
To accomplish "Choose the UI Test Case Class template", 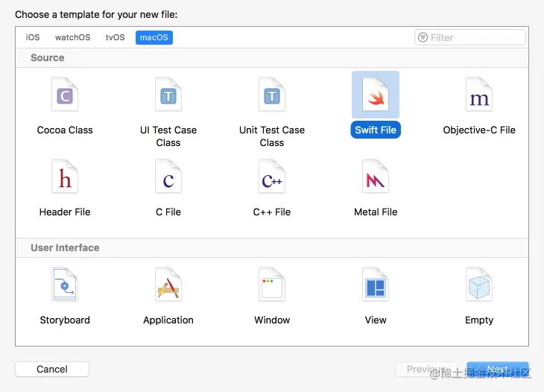I will 168,96.
